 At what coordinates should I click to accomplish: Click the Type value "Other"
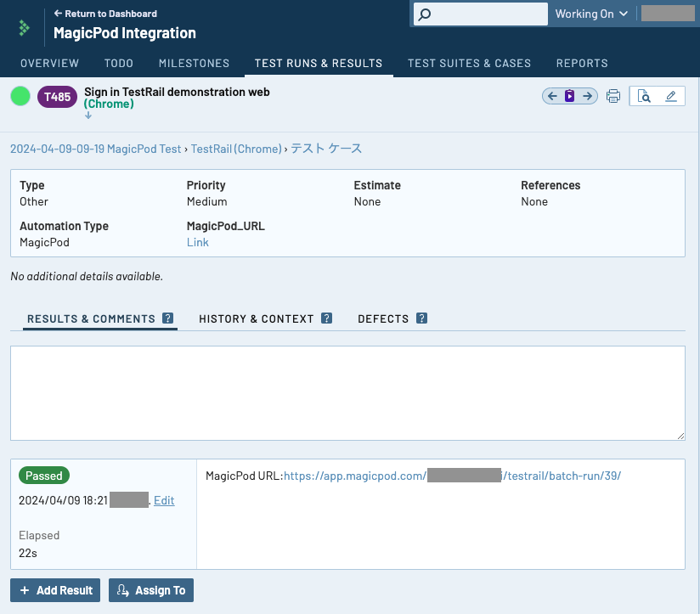34,201
